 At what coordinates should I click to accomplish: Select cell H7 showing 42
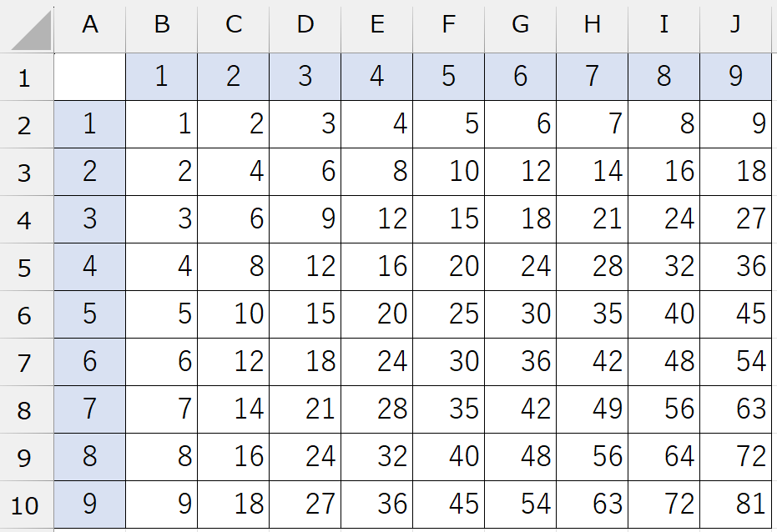pos(593,362)
